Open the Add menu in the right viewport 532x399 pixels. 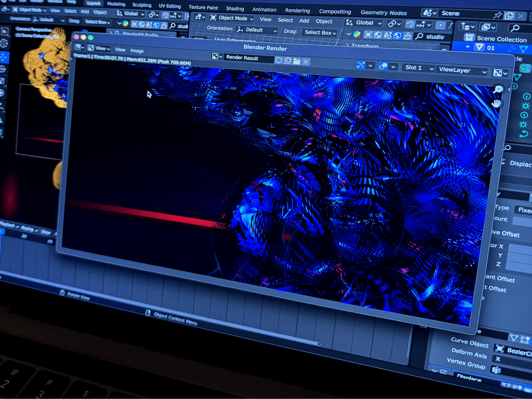point(304,21)
